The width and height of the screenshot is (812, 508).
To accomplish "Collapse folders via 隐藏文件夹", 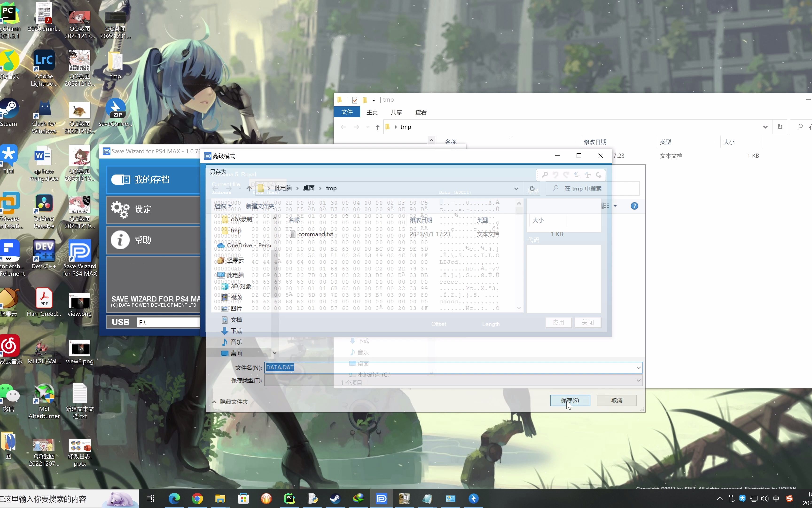I will 230,402.
